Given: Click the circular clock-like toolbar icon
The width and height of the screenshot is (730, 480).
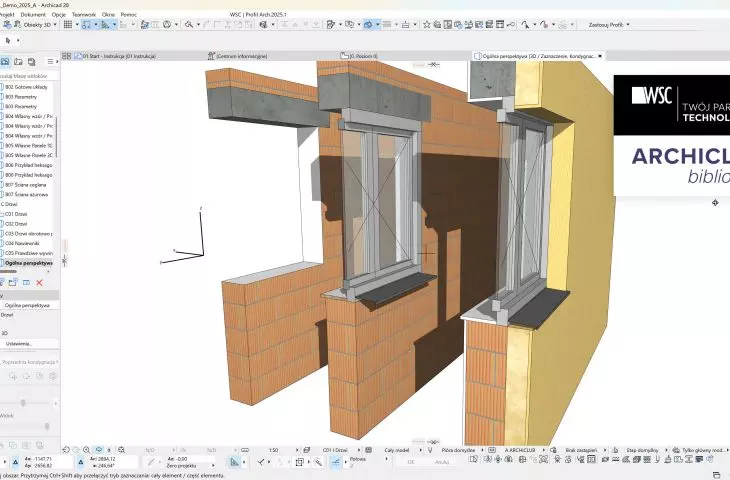Looking at the screenshot, I should tap(167, 25).
